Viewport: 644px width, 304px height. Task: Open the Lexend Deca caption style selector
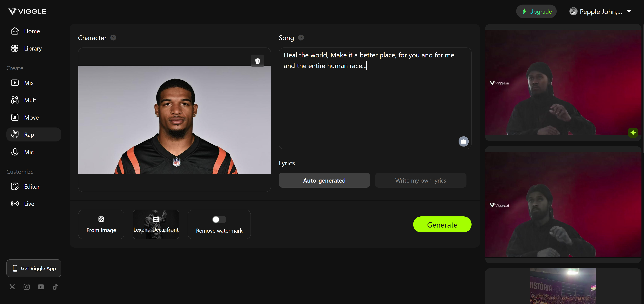156,224
